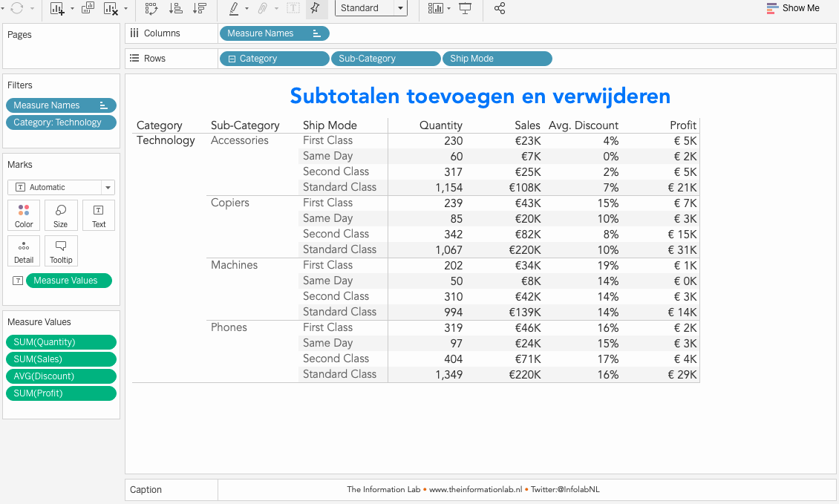Viewport: 839px width, 504px height.
Task: Open the Standard fit dropdown
Action: pos(401,8)
